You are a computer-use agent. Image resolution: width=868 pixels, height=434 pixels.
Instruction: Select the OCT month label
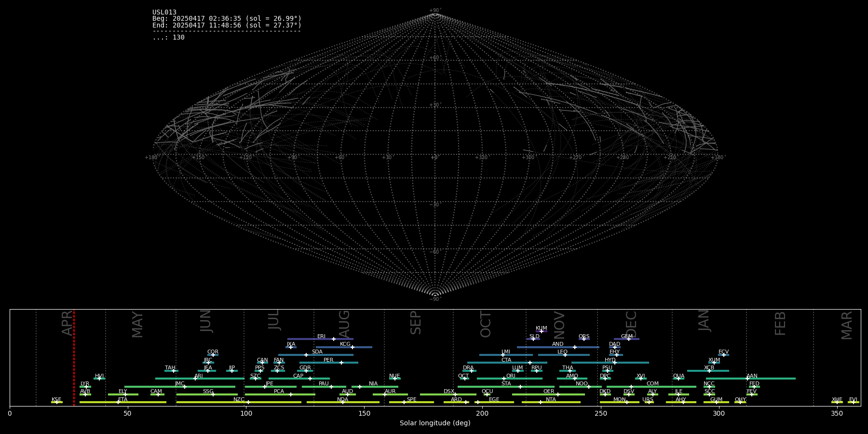point(486,324)
